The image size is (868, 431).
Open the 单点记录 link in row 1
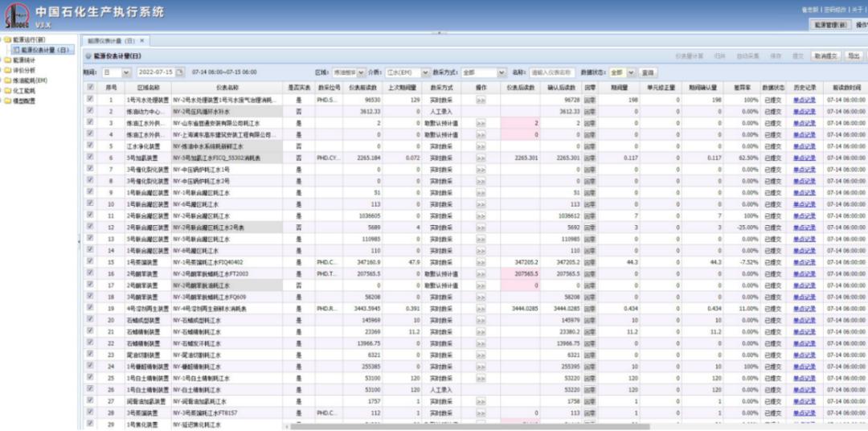pyautogui.click(x=805, y=101)
